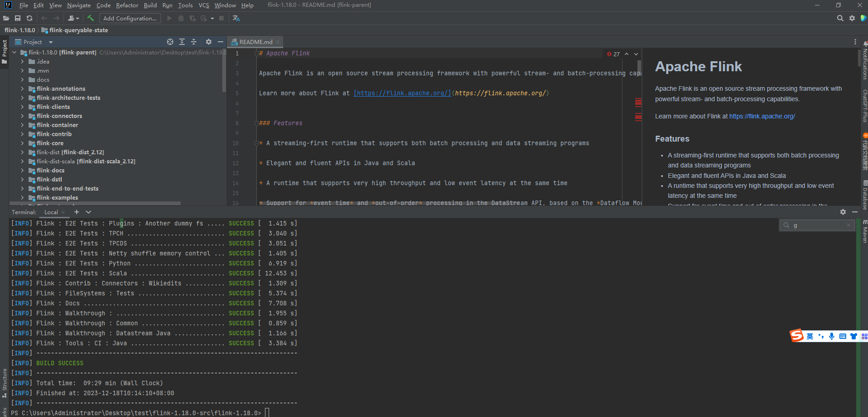Open the Project view selector dropdown

click(51, 42)
